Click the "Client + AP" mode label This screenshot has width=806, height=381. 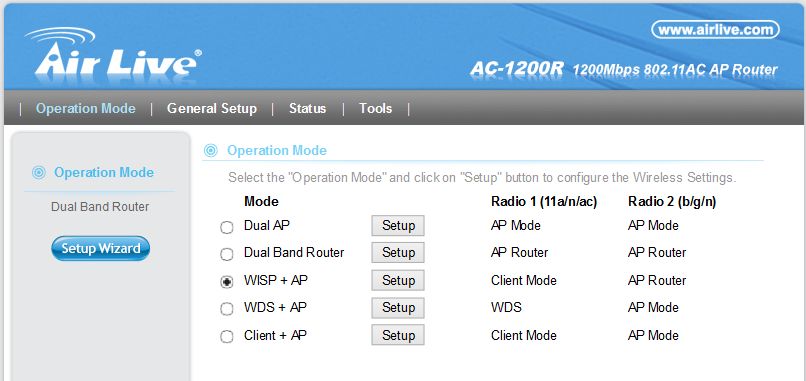tap(276, 335)
